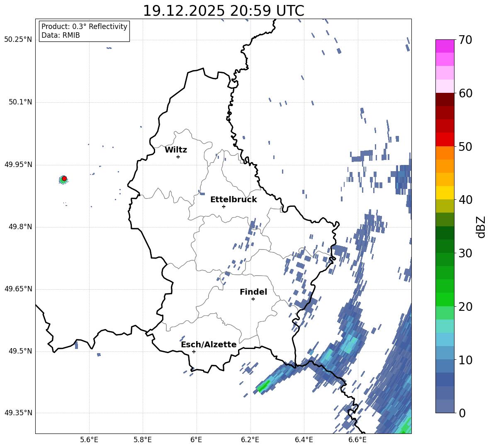Click the colorbar tick label '0'

[x=462, y=413]
